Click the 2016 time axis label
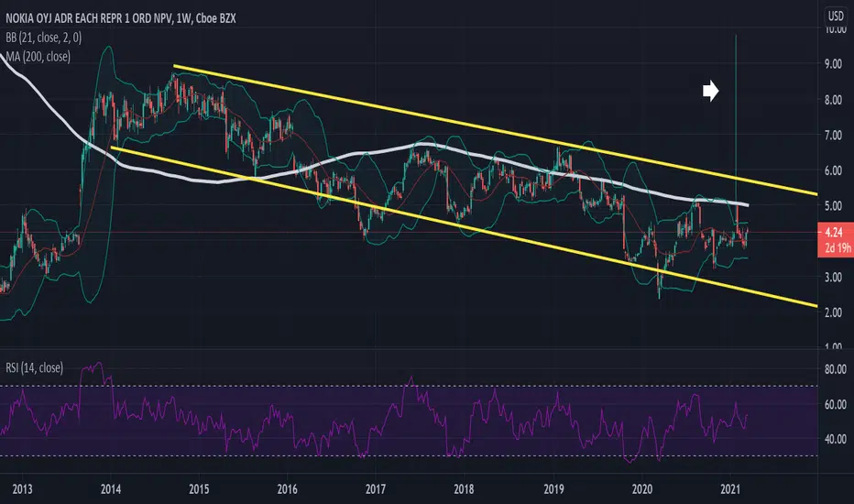The width and height of the screenshot is (854, 504). (x=287, y=488)
